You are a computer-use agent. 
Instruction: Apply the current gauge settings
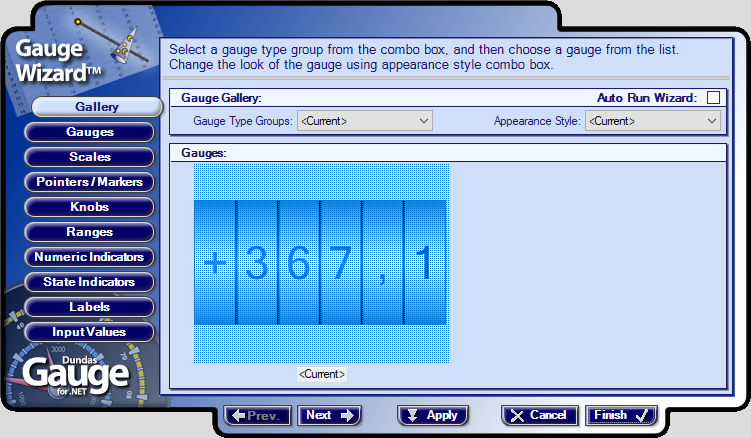pos(431,415)
